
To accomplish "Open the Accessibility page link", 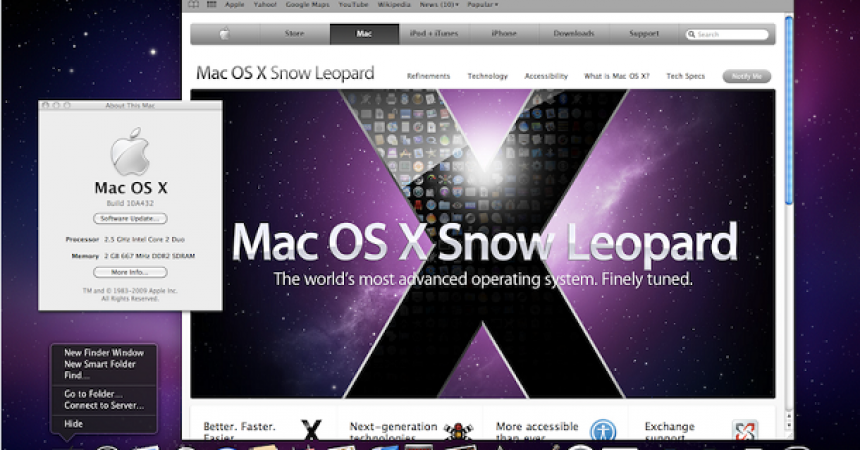I will [546, 76].
